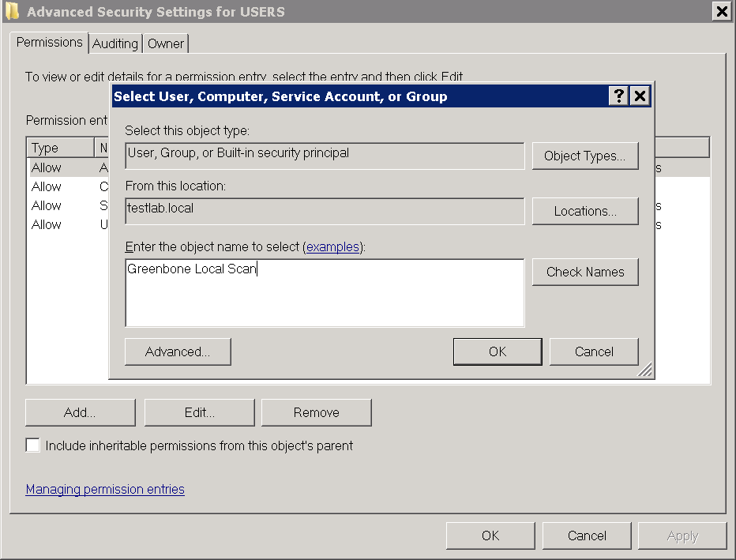Toggle Include inheritable permissions checkbox

[x=32, y=445]
